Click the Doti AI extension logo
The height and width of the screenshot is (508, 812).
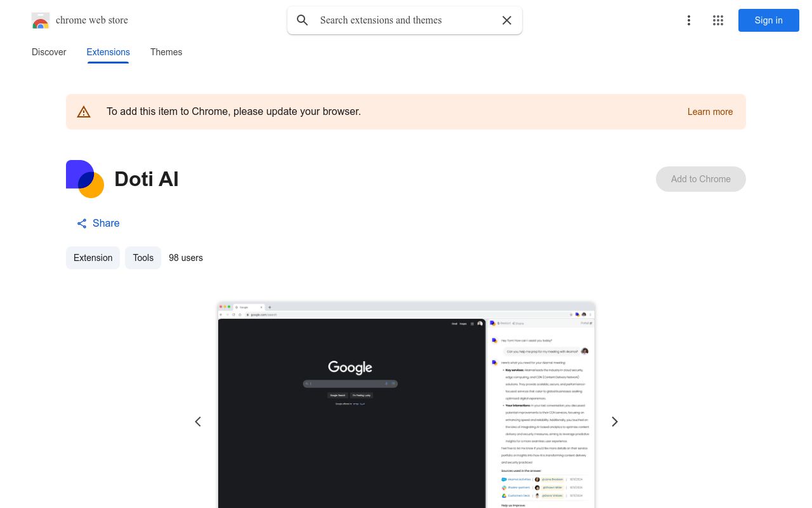[85, 179]
